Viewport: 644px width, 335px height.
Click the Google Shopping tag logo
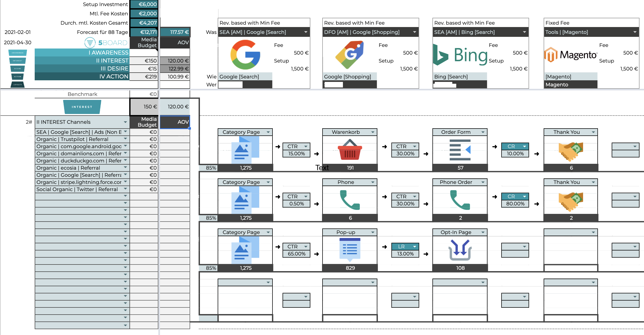point(350,55)
